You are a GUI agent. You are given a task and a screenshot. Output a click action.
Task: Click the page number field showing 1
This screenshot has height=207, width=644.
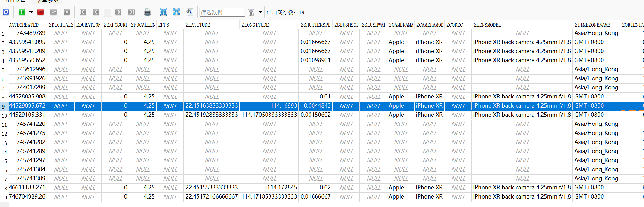[x=107, y=12]
